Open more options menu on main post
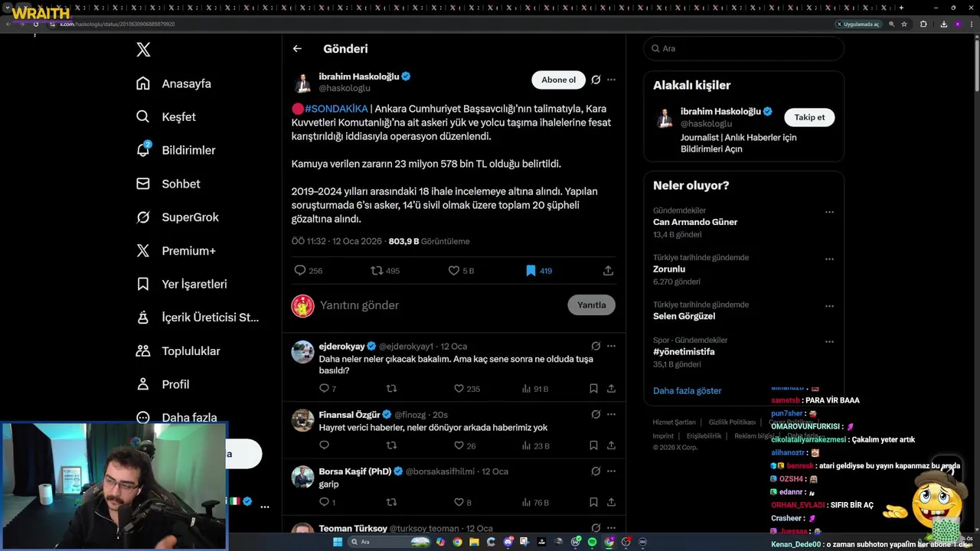This screenshot has height=551, width=980. click(611, 80)
